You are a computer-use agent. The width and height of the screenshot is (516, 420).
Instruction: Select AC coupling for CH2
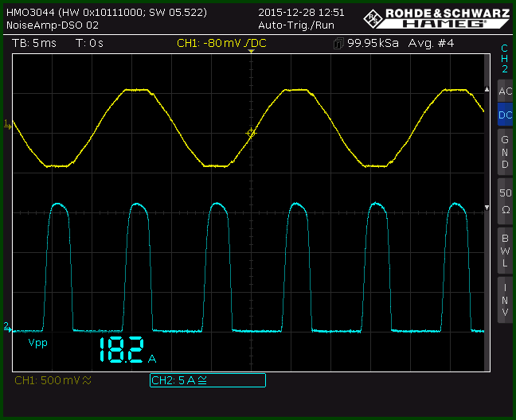click(x=505, y=91)
